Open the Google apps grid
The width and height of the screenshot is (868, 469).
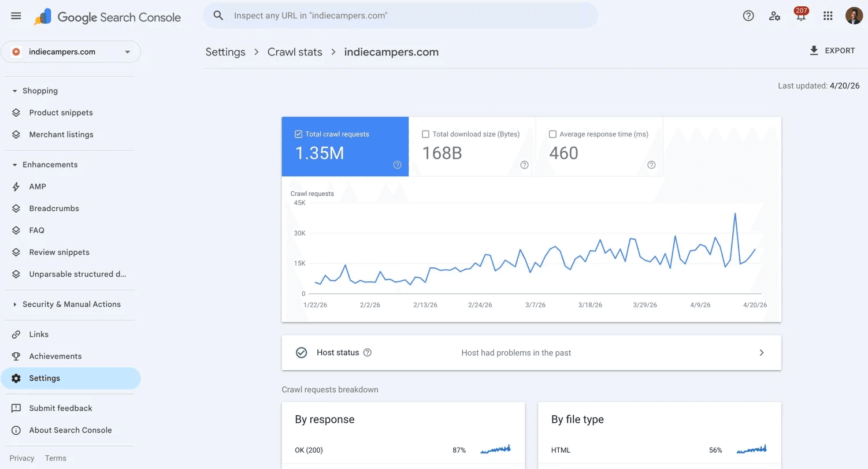click(x=828, y=16)
